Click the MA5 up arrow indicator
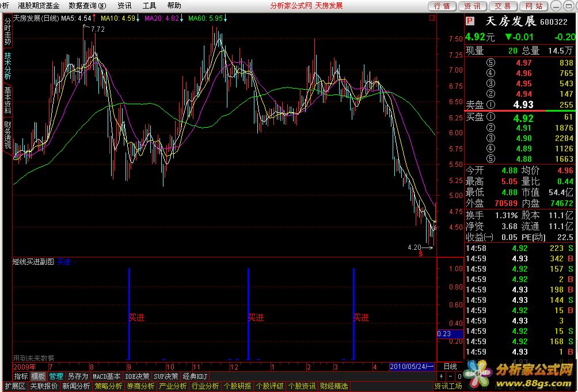The height and width of the screenshot is (392, 578). [x=94, y=18]
